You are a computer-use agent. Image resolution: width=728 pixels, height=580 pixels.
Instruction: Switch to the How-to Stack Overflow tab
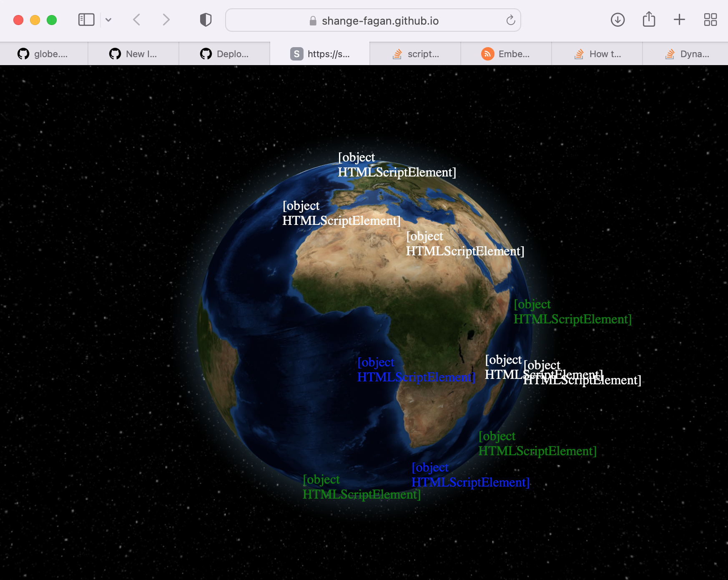tap(597, 53)
